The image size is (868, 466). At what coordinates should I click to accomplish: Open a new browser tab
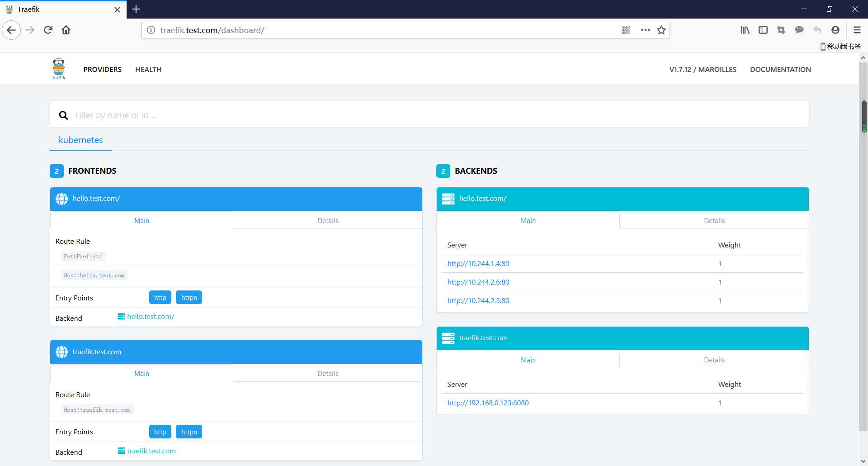point(136,9)
